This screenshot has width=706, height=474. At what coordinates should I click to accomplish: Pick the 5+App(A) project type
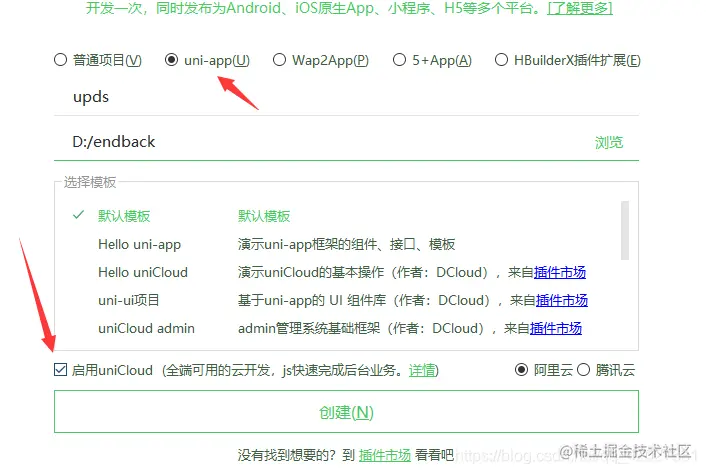point(399,60)
